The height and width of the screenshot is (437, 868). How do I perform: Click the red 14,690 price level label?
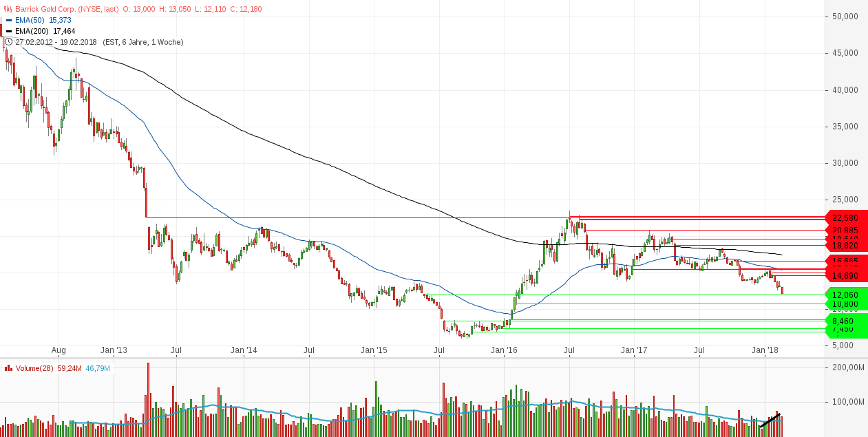(x=845, y=276)
